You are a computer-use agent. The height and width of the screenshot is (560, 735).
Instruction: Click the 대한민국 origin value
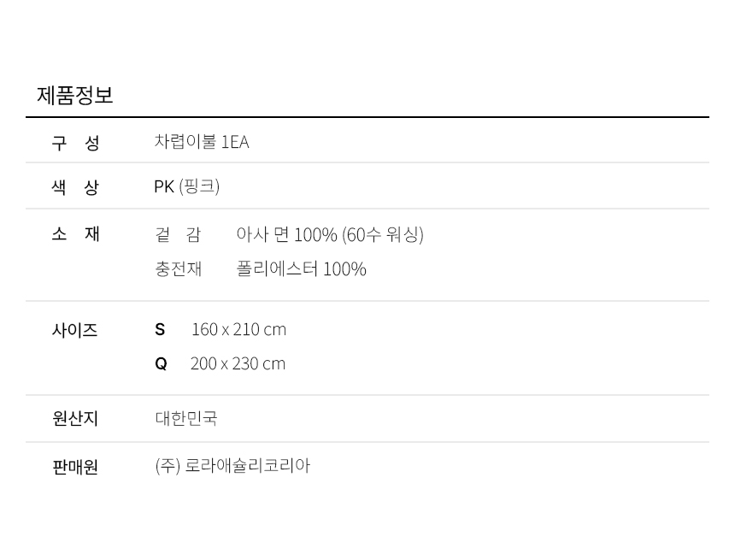[186, 418]
